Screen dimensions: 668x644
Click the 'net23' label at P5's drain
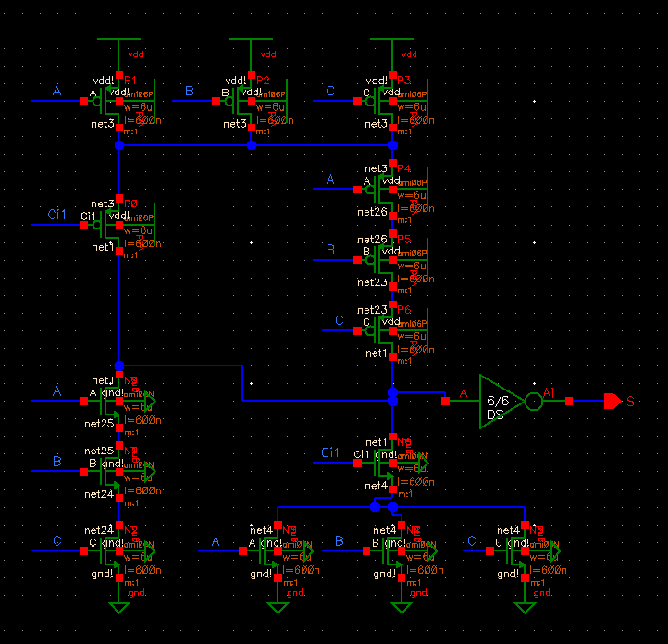tap(372, 282)
